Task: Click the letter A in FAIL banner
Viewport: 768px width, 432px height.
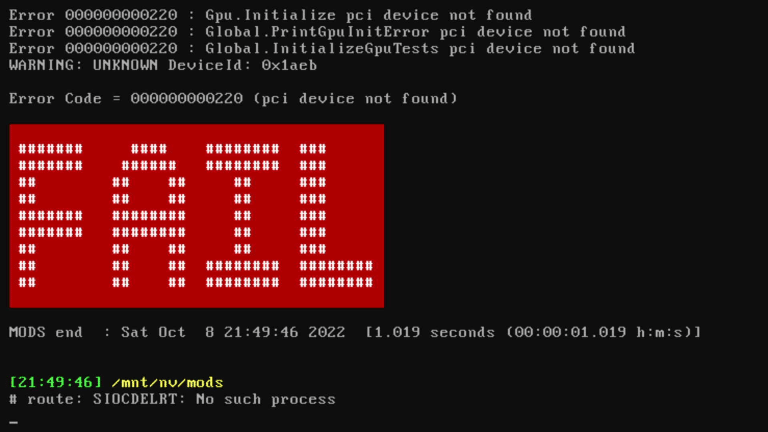Action: point(149,216)
